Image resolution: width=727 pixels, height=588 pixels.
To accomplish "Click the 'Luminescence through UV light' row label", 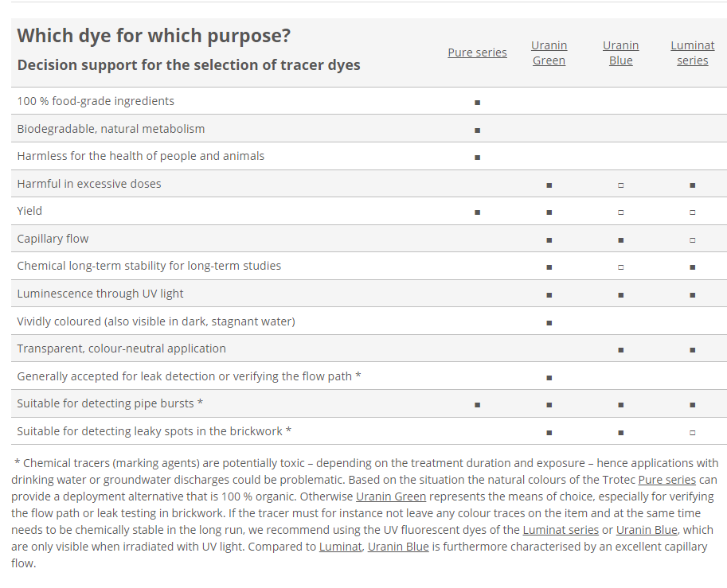I will point(100,294).
